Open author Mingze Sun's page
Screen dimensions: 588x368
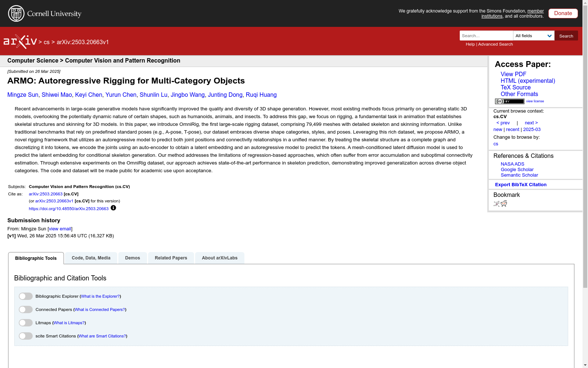(x=23, y=95)
